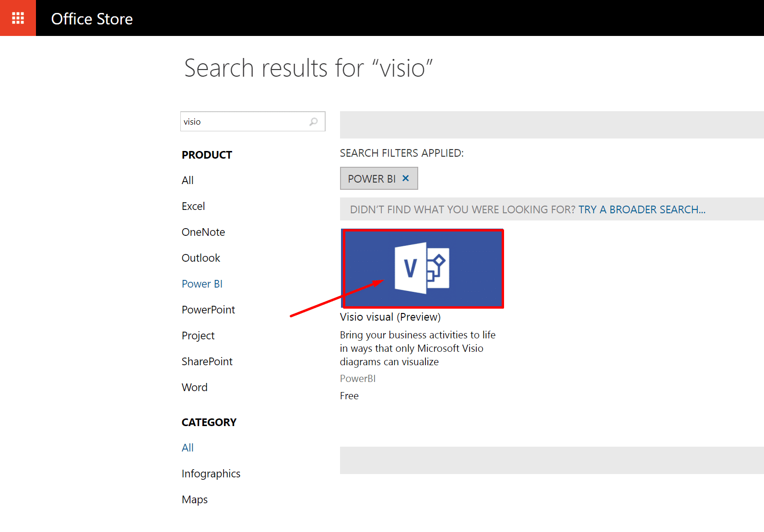Choose the Infographics category
Viewport: 764px width, 532px height.
211,474
